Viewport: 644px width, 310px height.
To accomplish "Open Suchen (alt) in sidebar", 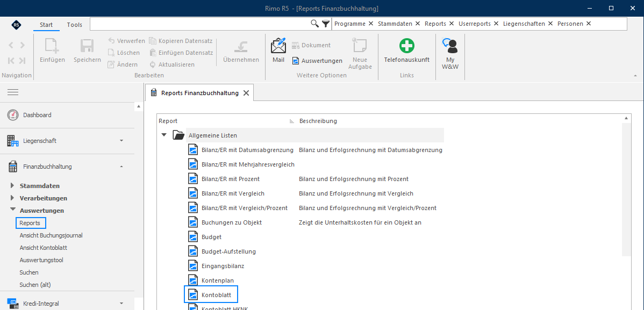I will (x=35, y=285).
